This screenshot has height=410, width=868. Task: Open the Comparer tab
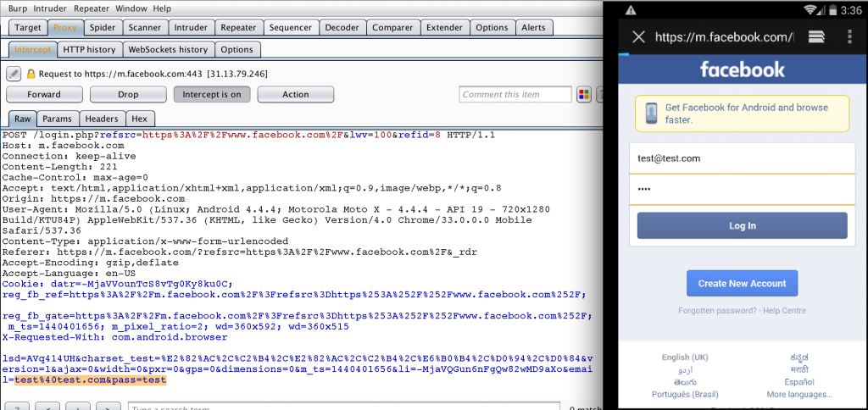[392, 27]
